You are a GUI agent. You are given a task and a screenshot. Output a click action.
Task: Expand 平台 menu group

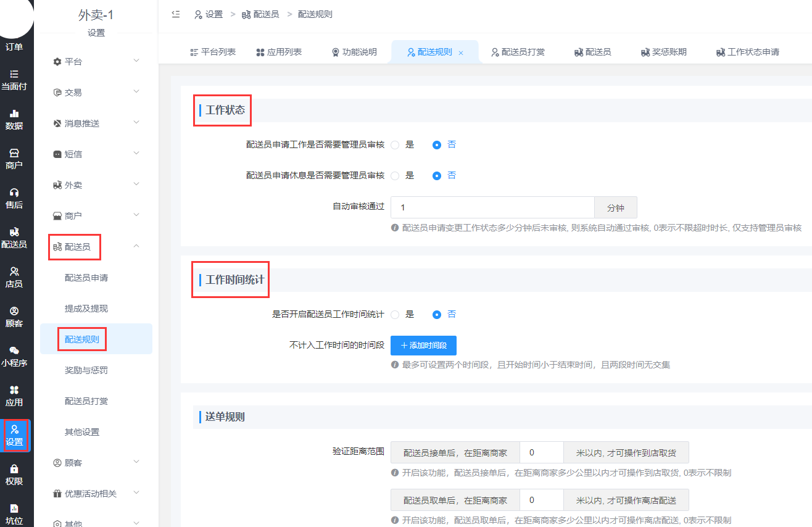coord(96,61)
